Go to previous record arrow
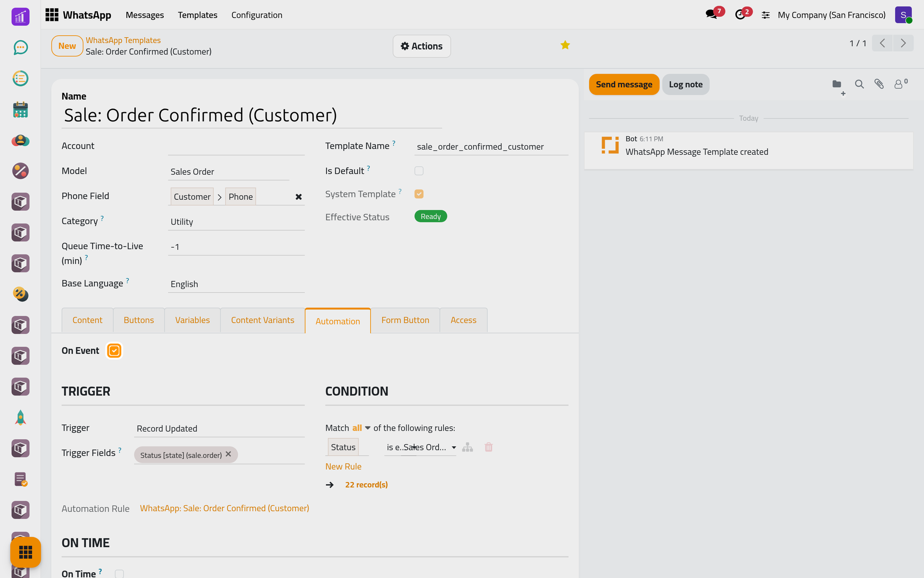 click(882, 43)
